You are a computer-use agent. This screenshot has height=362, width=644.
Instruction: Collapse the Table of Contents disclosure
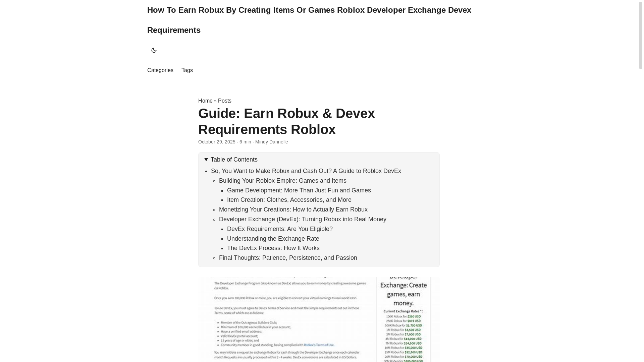(x=231, y=160)
